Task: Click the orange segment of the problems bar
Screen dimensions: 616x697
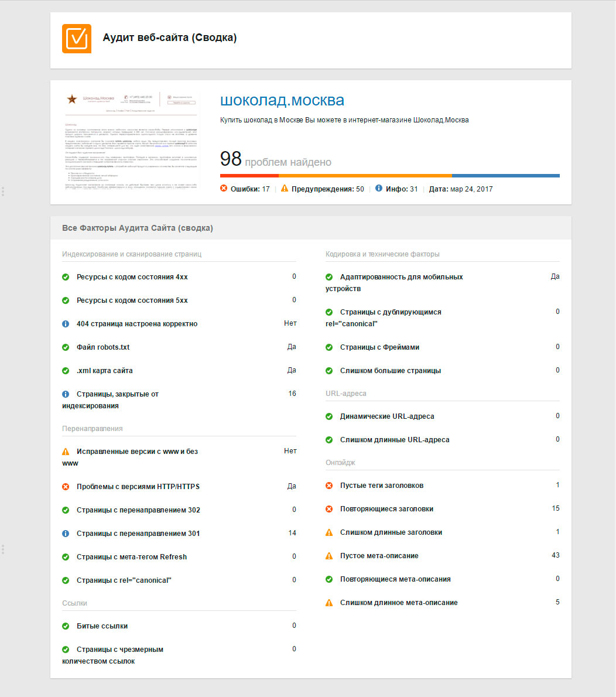Action: click(365, 176)
